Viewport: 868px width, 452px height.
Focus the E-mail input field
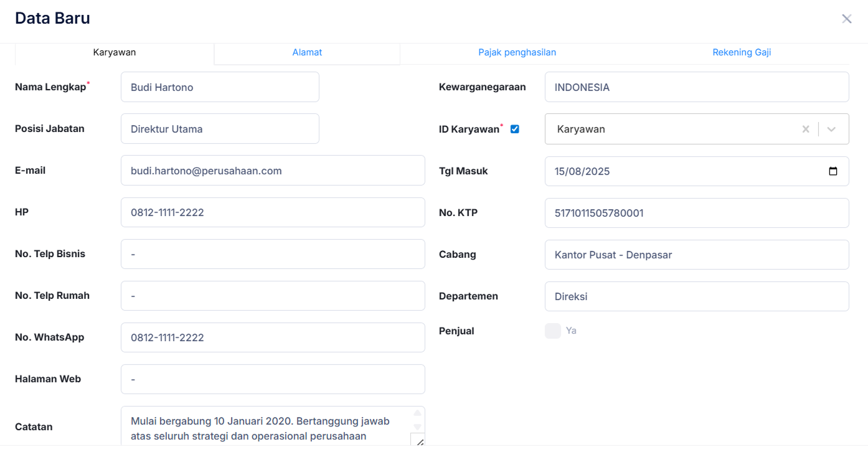click(273, 171)
